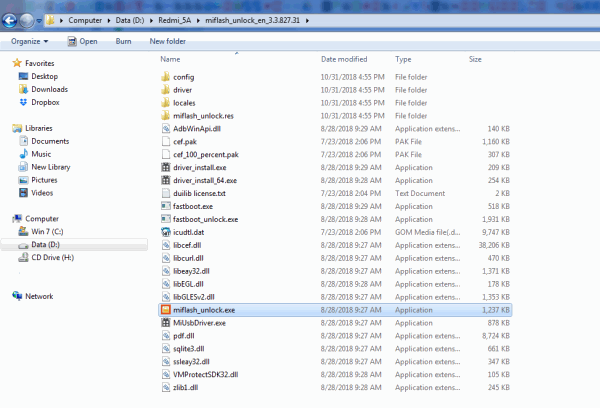Open the Win 7 (C:) drive
This screenshot has width=600, height=408.
coord(47,232)
